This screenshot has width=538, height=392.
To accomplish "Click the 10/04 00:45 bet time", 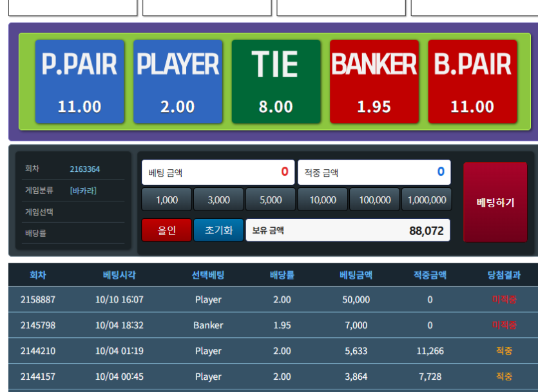I will 119,377.
